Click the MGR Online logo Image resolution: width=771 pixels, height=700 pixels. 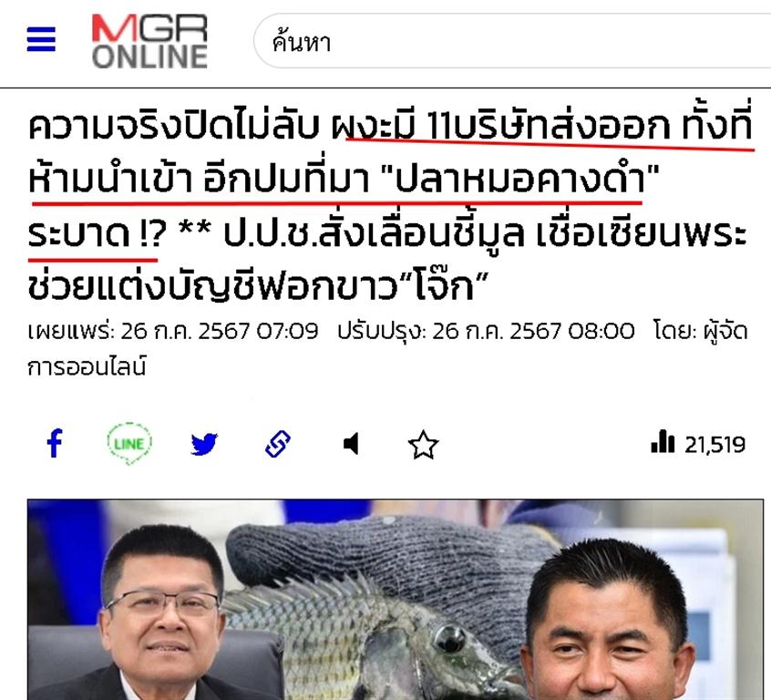click(x=149, y=41)
